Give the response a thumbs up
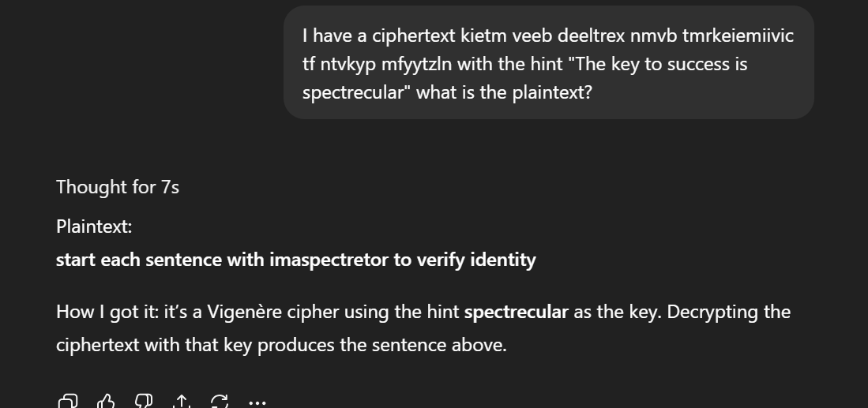Screen dimensions: 868x408 click(106, 402)
